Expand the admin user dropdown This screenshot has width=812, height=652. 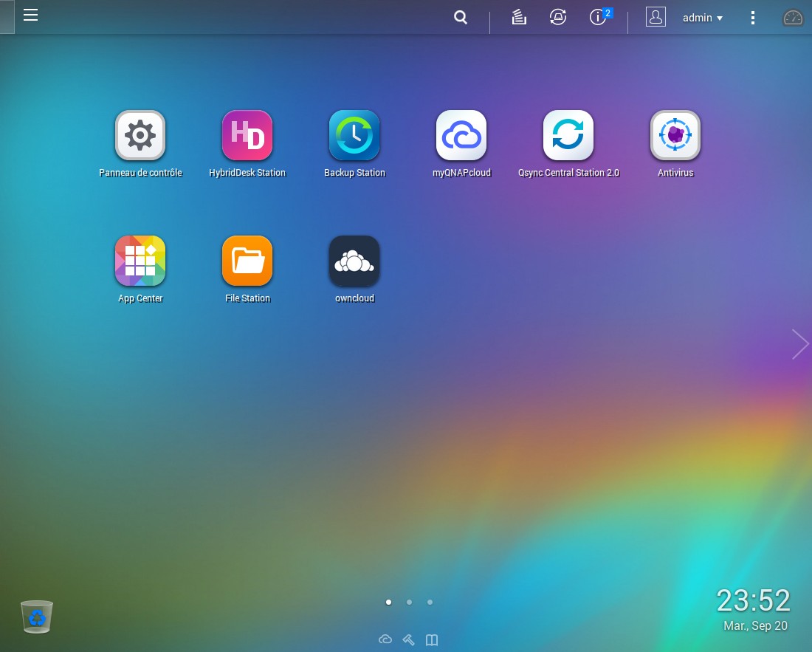pyautogui.click(x=702, y=18)
